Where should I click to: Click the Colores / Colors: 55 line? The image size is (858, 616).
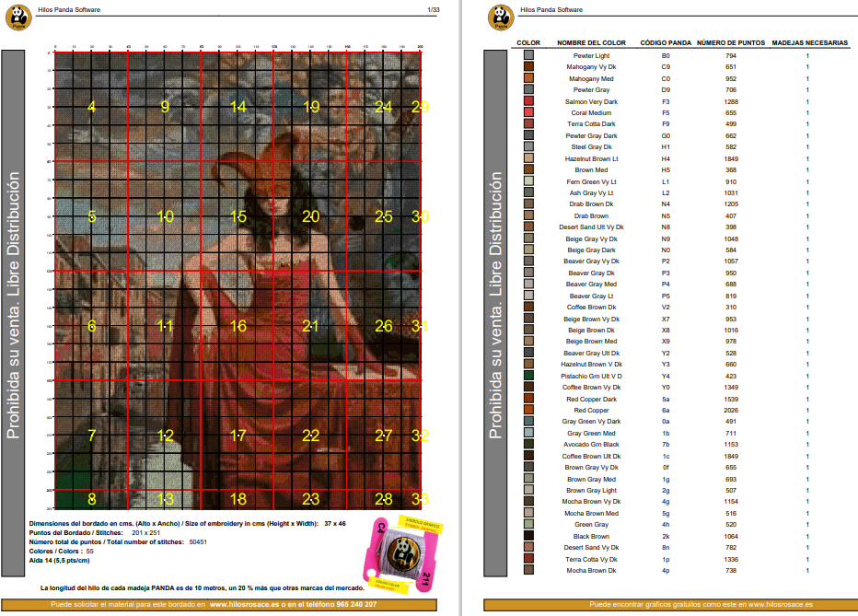point(62,552)
